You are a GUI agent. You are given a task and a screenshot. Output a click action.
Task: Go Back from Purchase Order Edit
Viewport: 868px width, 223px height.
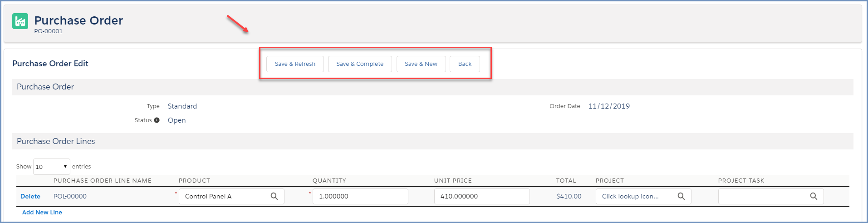465,64
